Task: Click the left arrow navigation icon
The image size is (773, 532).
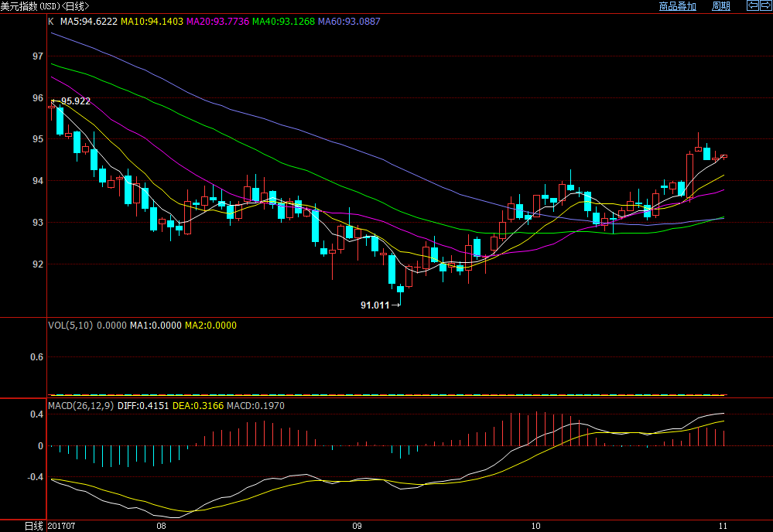Action: click(753, 6)
